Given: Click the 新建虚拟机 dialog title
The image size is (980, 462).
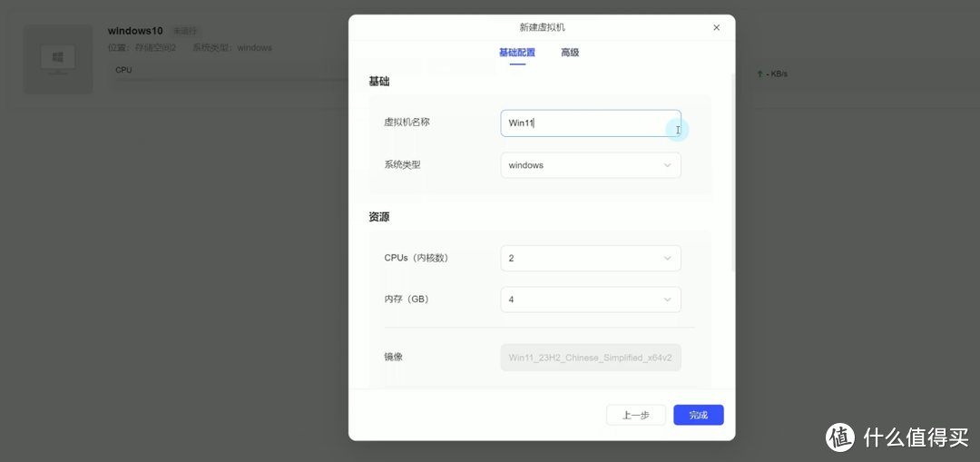Looking at the screenshot, I should point(542,27).
